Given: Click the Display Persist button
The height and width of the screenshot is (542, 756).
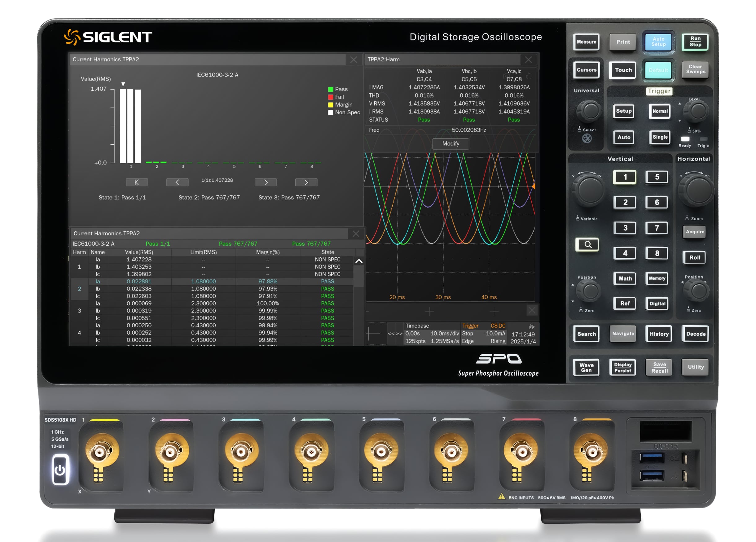Looking at the screenshot, I should (x=623, y=367).
